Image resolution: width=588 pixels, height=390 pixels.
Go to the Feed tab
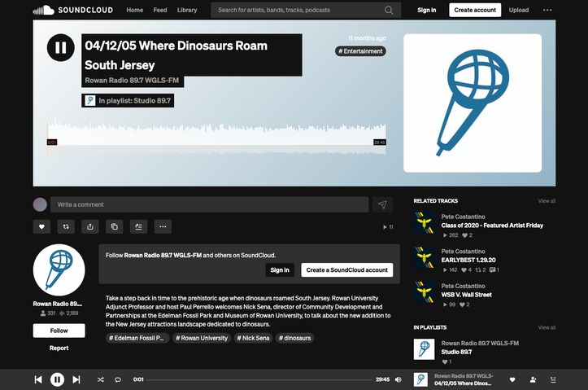click(160, 10)
